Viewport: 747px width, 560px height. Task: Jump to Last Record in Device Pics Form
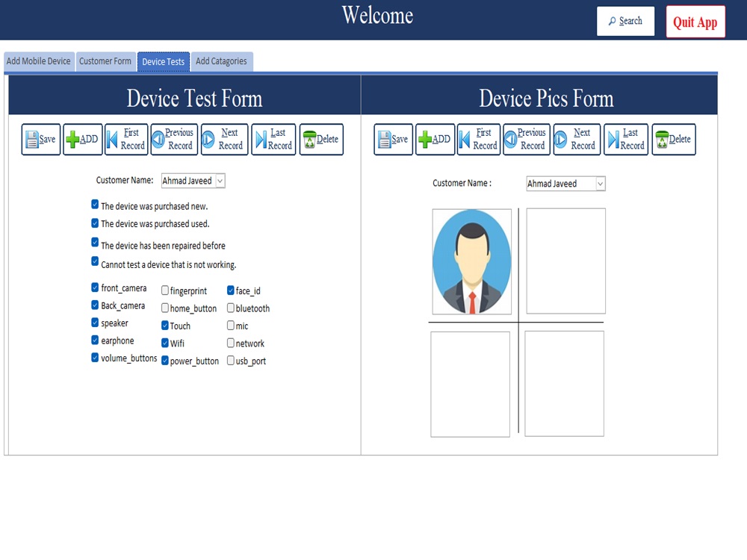pyautogui.click(x=626, y=139)
